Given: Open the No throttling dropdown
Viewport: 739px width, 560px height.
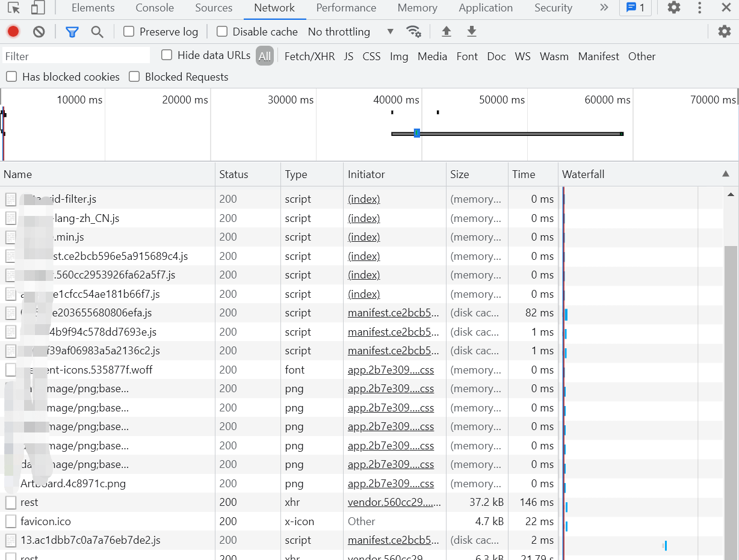Looking at the screenshot, I should pos(351,31).
